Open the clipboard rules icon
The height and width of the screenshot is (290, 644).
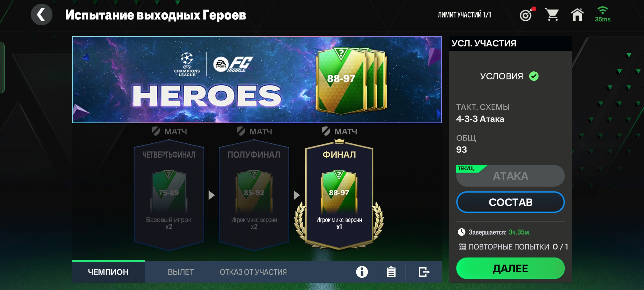[x=391, y=272]
